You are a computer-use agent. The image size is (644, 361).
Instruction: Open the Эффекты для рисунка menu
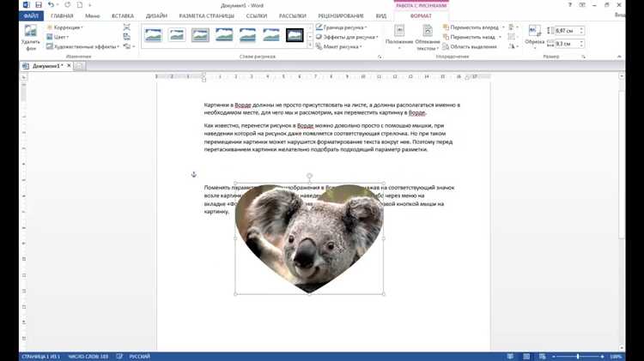348,38
